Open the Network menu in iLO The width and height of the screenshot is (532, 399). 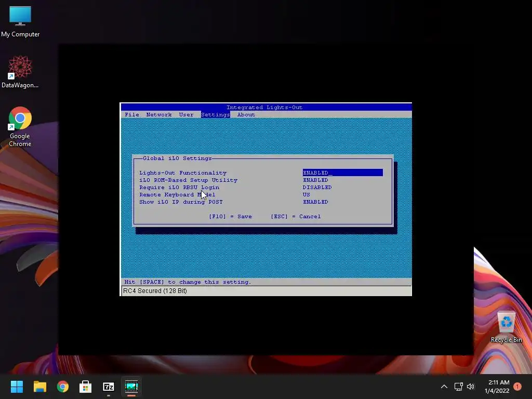(x=159, y=115)
